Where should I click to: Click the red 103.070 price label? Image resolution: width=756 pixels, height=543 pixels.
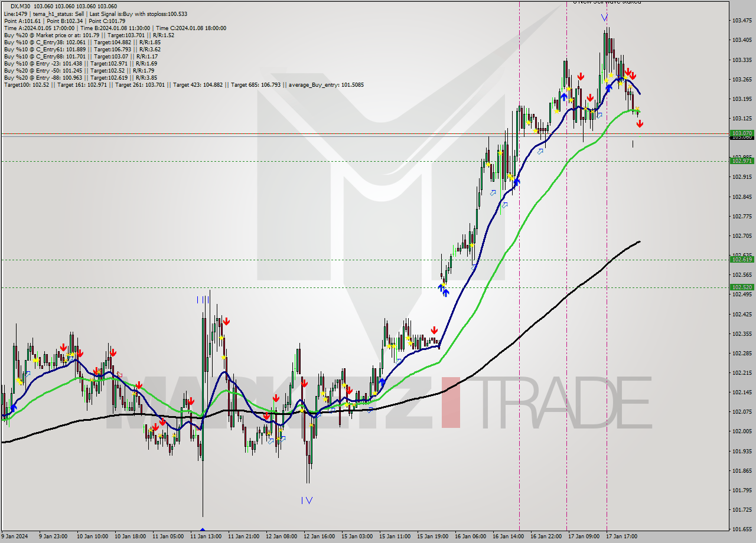[x=742, y=133]
